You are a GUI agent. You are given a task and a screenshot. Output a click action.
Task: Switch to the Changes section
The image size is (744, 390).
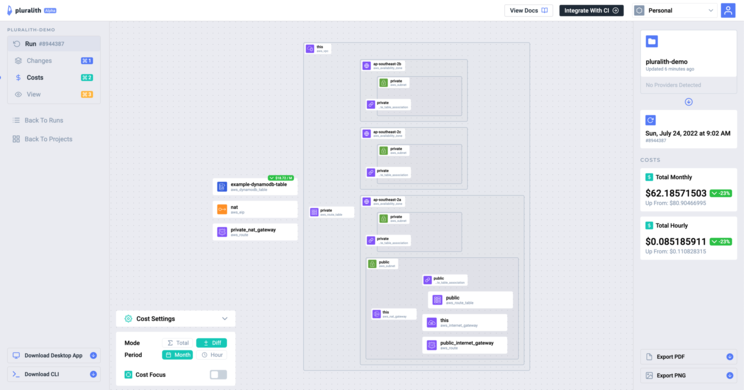click(54, 61)
